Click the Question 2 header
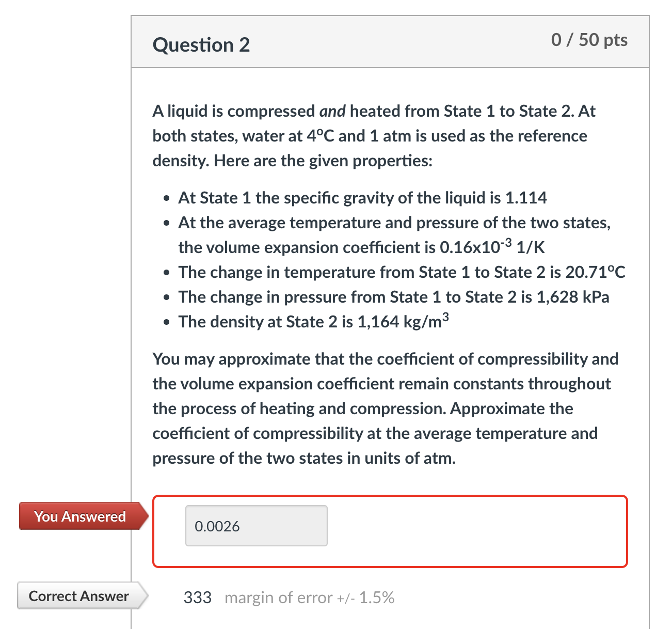 (201, 44)
